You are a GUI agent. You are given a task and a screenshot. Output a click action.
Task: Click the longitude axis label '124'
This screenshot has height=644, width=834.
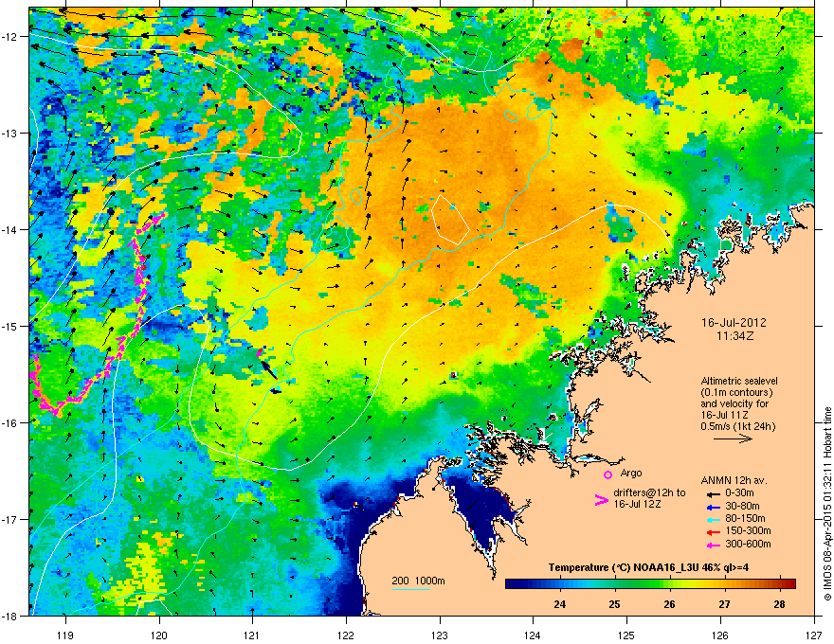533,635
